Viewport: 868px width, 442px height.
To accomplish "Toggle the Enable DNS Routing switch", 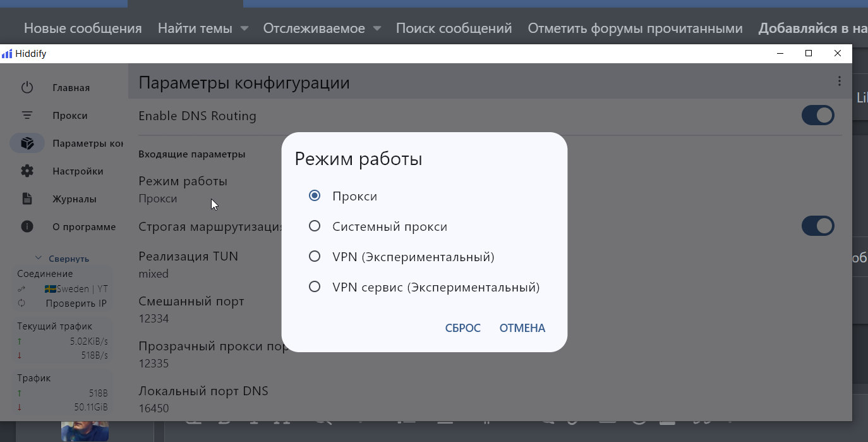I will click(x=817, y=115).
